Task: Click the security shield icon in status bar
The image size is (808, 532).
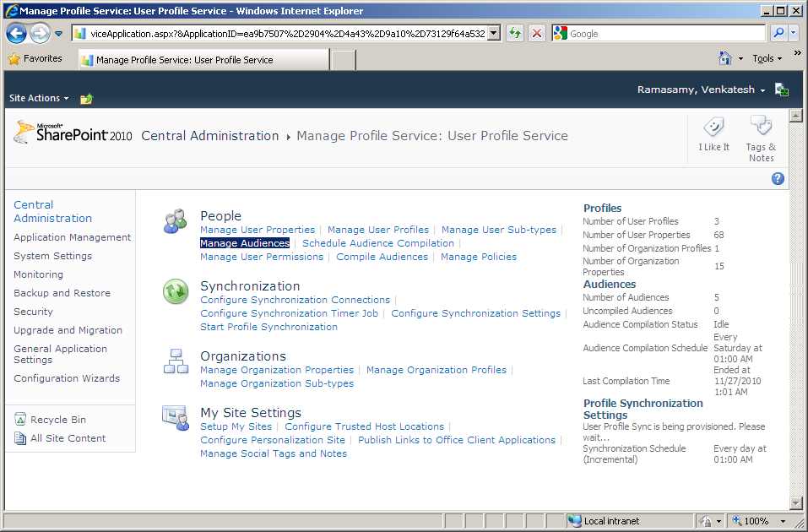Action: tap(706, 521)
